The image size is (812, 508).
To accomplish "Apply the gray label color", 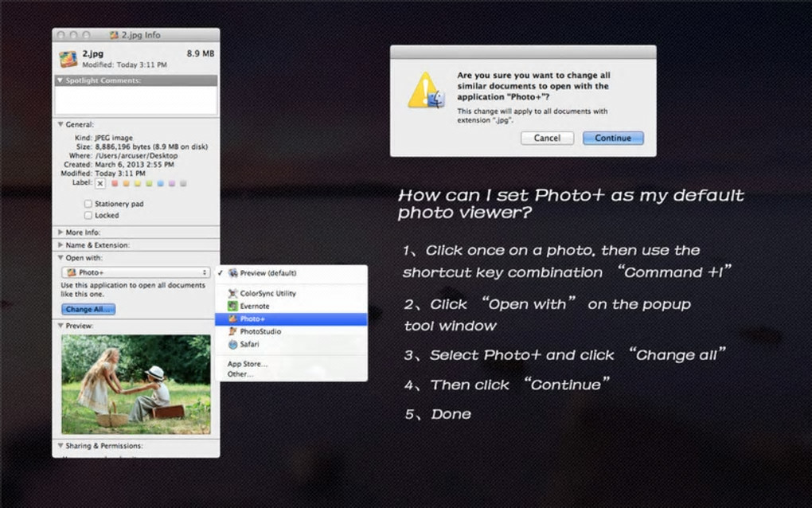I will tap(183, 183).
